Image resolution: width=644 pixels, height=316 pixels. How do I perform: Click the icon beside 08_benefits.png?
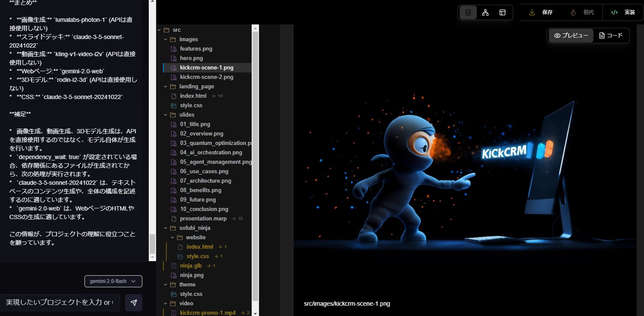pos(174,190)
